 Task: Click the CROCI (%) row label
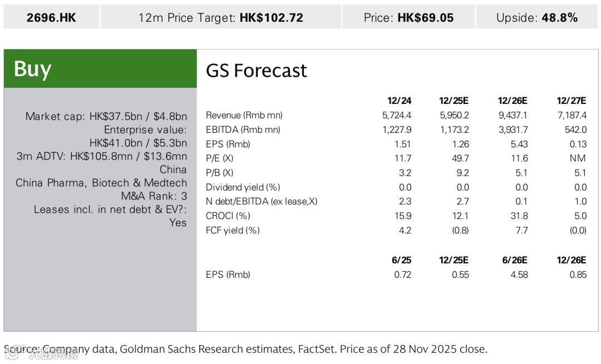coord(228,216)
